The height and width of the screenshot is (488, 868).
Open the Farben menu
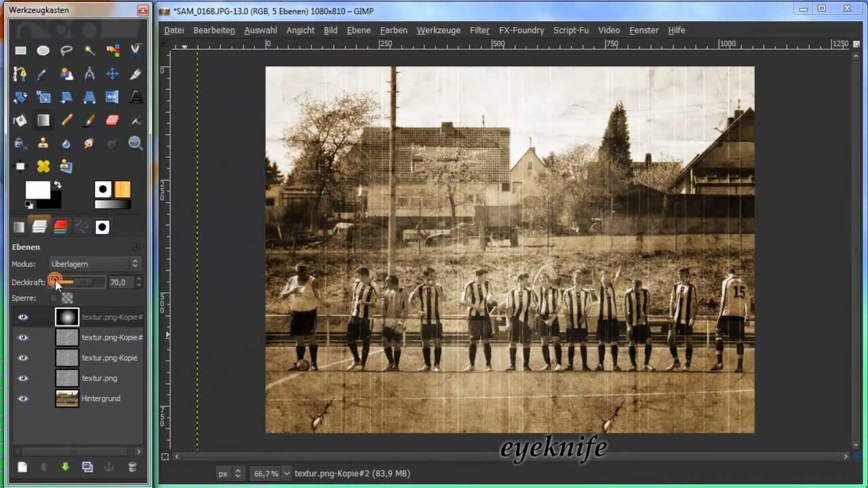pos(393,30)
